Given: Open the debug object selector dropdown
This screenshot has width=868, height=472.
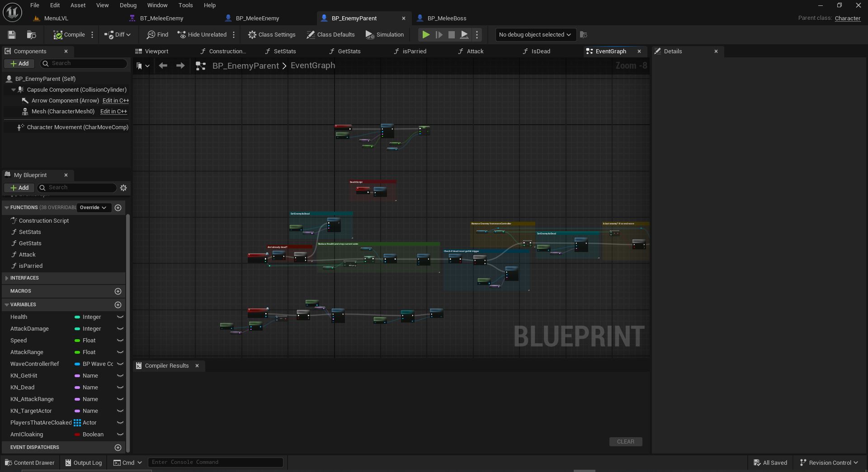Looking at the screenshot, I should coord(535,35).
